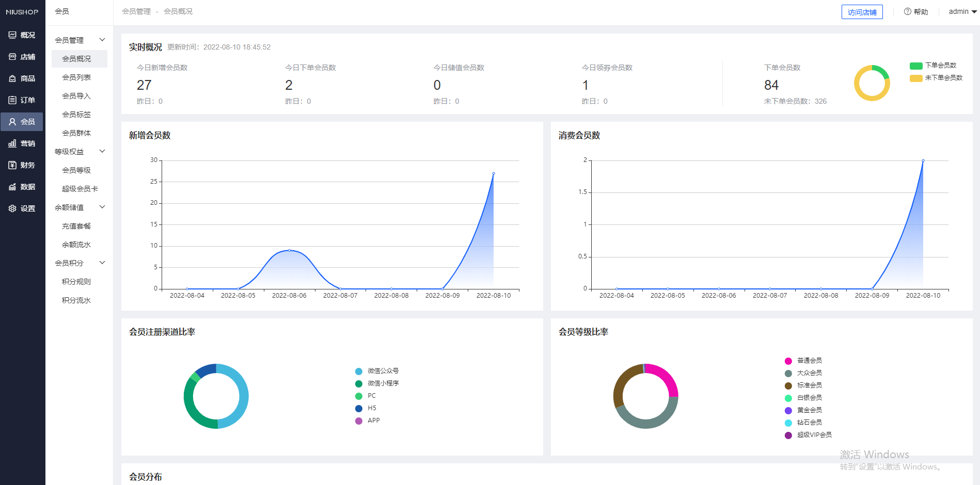
Task: Open 充值套餐 submenu item
Action: (x=76, y=226)
